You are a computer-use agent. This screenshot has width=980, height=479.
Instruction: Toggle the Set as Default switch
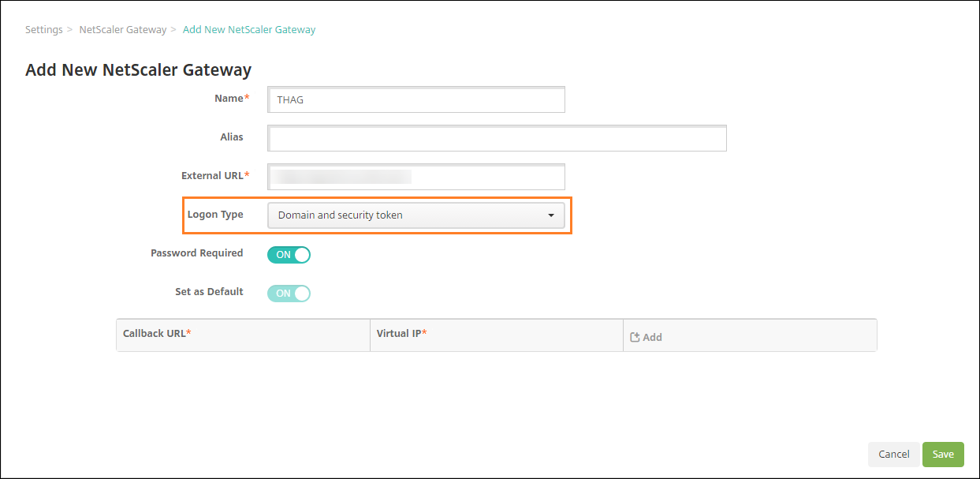289,293
